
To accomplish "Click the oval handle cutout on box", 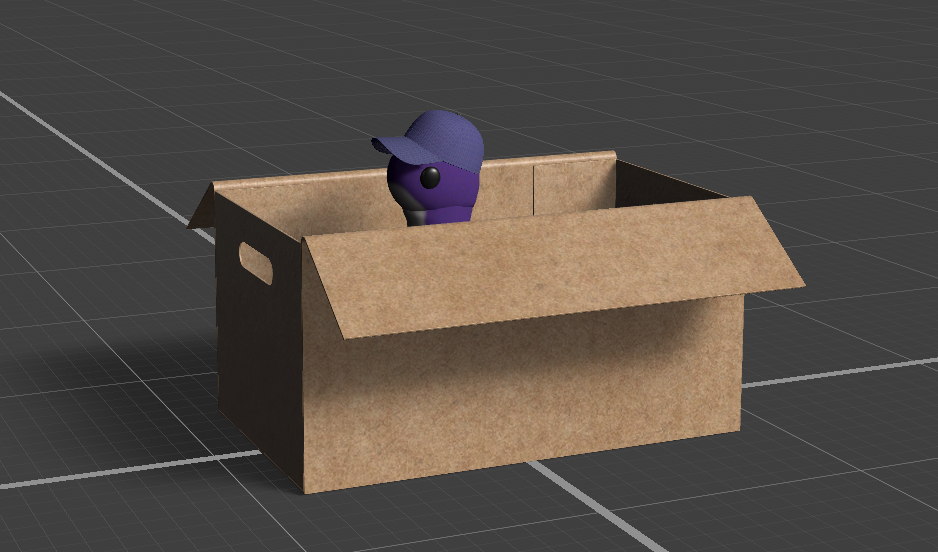I will click(255, 262).
